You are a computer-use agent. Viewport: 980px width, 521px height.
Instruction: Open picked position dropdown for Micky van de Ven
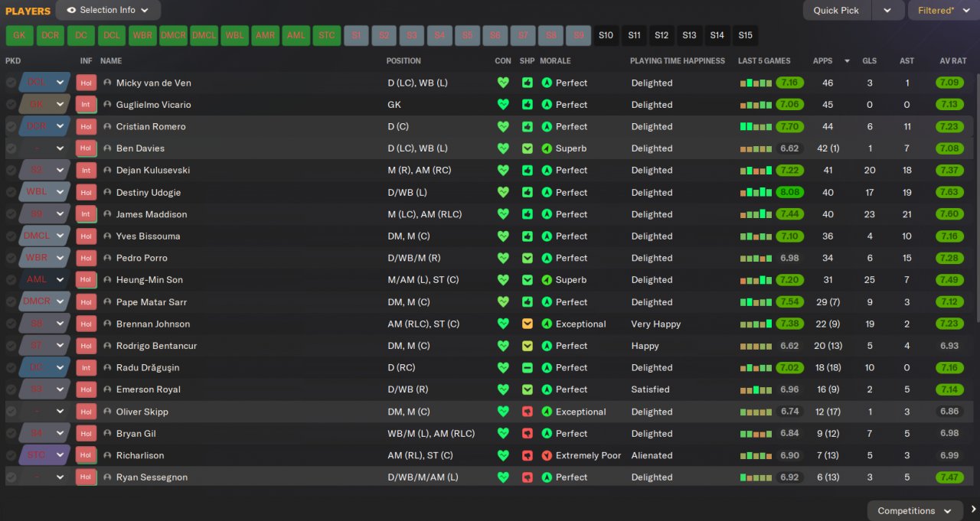[x=60, y=83]
